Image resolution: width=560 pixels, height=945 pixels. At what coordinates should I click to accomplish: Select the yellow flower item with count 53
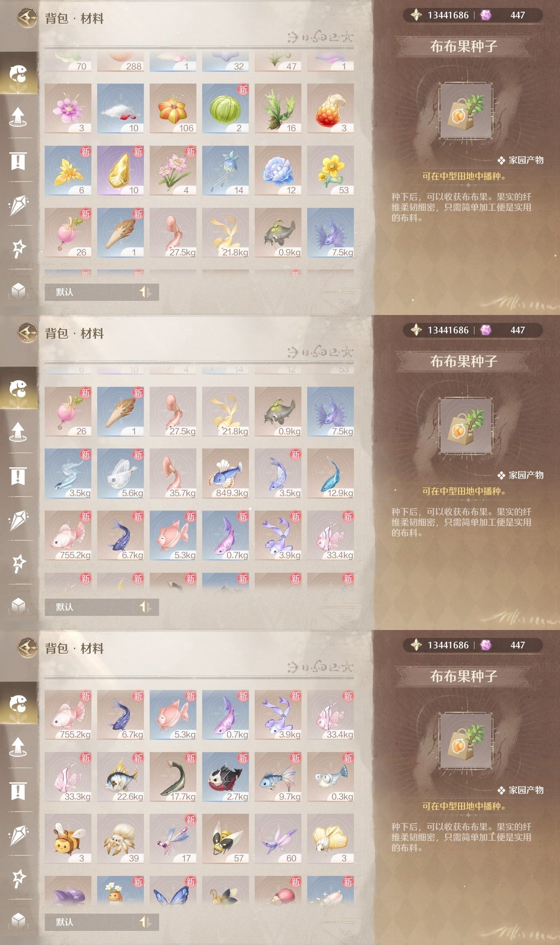click(330, 171)
